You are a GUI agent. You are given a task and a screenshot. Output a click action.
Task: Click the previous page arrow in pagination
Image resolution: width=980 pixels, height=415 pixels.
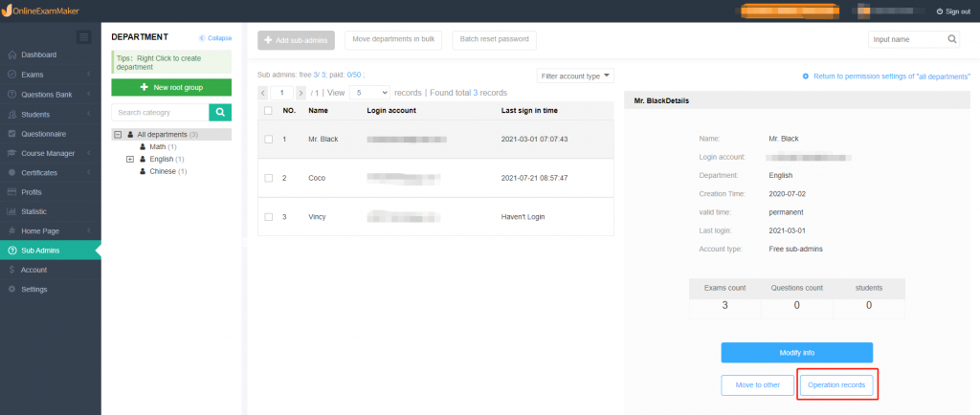coord(264,93)
